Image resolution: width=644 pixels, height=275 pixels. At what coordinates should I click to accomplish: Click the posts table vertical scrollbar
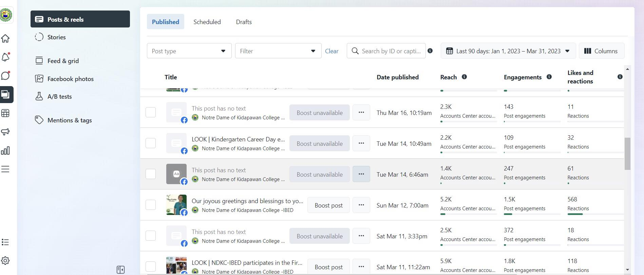coord(627,153)
